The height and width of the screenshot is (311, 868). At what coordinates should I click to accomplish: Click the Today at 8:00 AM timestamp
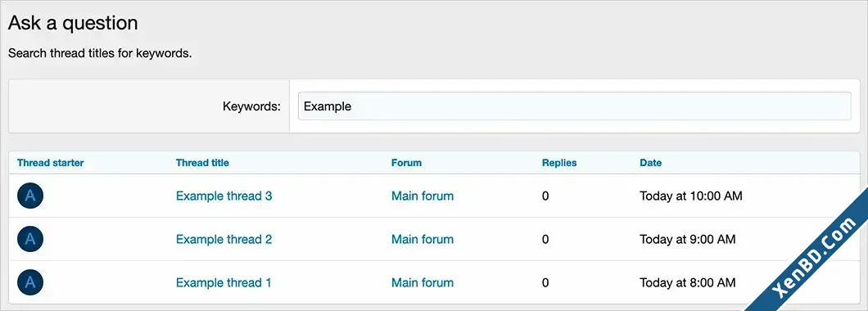(688, 283)
